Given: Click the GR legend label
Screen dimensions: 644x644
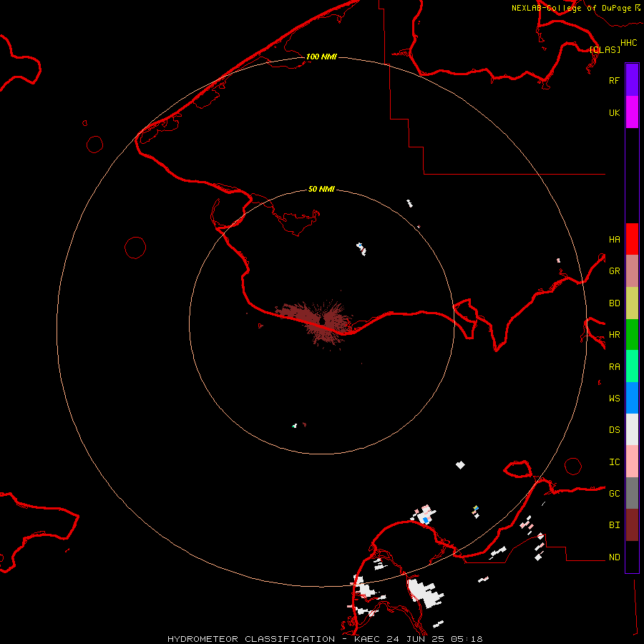Looking at the screenshot, I should [x=614, y=271].
